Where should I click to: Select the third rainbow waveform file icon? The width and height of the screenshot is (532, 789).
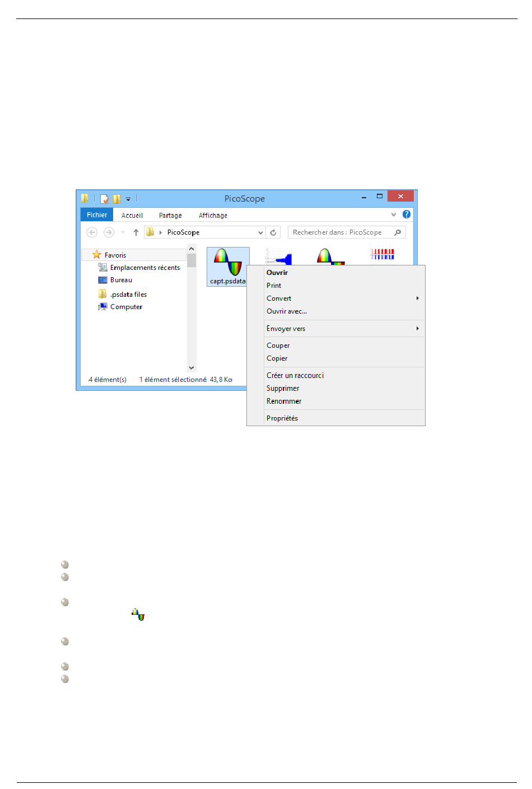tap(330, 256)
